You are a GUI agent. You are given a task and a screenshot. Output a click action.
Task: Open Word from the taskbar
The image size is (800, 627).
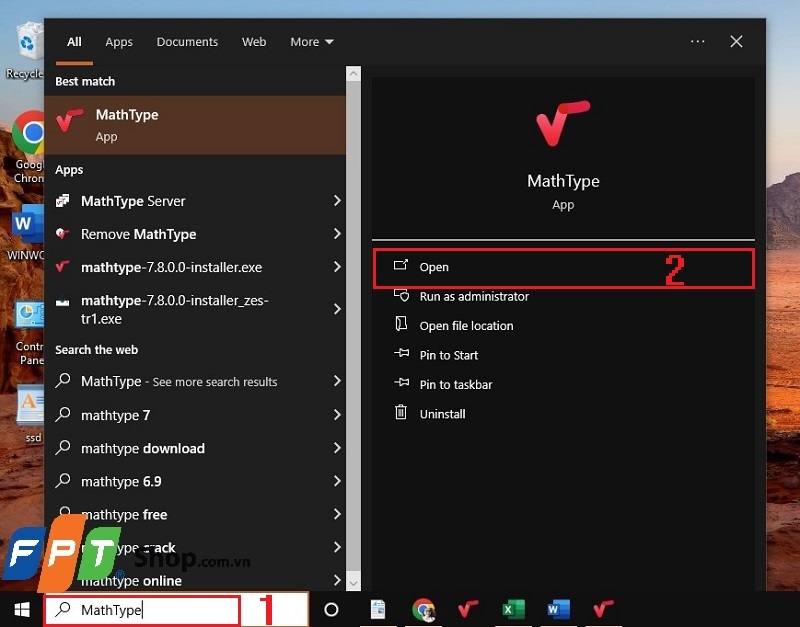pos(558,609)
